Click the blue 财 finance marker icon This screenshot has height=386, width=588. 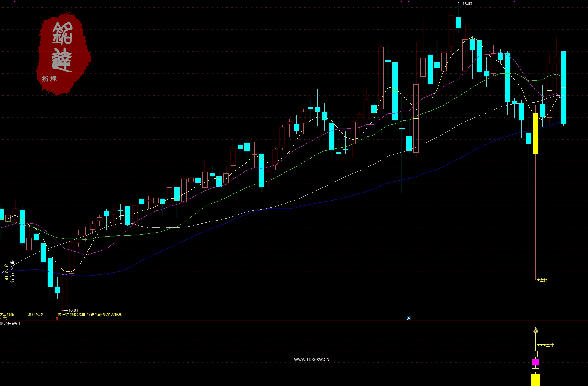[409, 318]
